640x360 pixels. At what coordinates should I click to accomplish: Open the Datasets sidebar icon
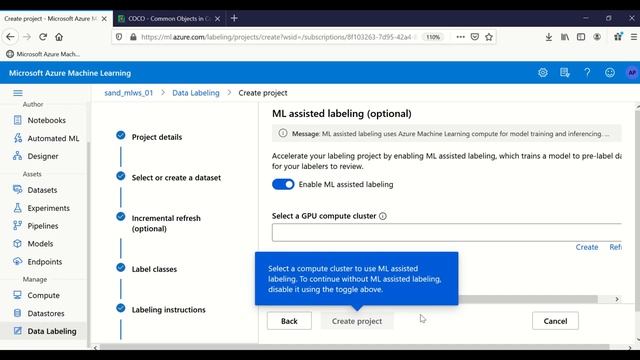click(18, 190)
